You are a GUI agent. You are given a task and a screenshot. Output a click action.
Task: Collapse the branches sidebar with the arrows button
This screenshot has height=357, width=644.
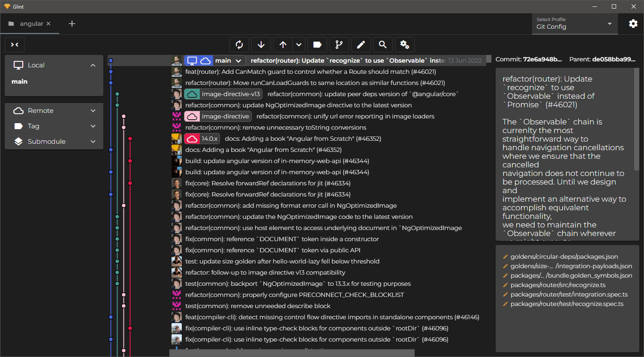click(x=14, y=44)
